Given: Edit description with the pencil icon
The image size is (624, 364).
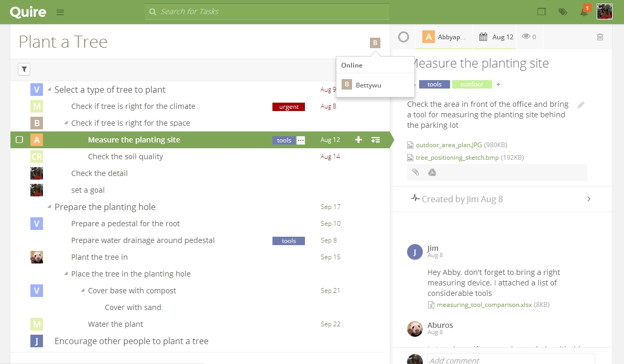Looking at the screenshot, I should (x=581, y=105).
